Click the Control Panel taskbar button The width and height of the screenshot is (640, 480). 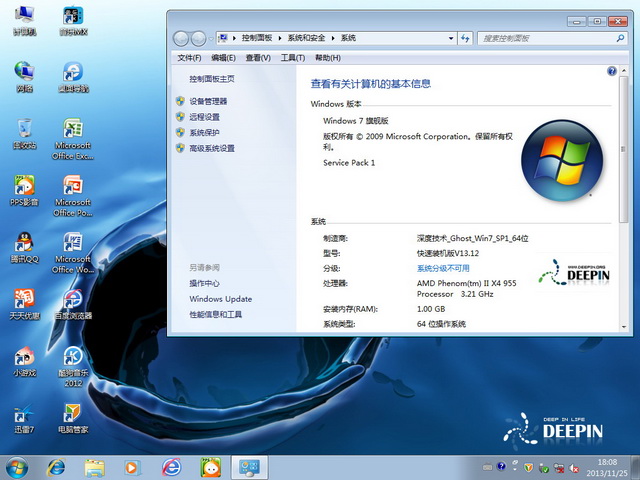click(249, 468)
